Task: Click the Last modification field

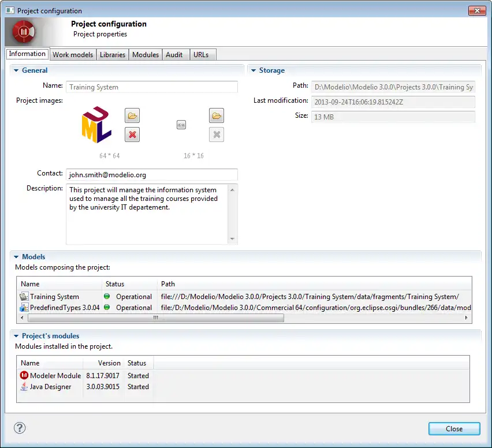Action: pyautogui.click(x=393, y=102)
